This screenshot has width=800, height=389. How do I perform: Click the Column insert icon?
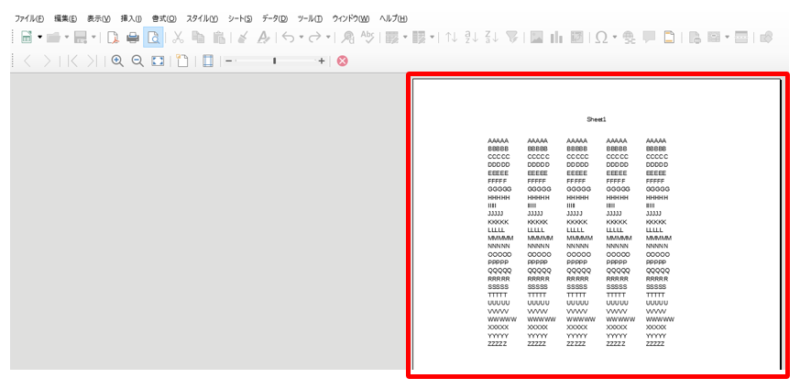coord(418,37)
